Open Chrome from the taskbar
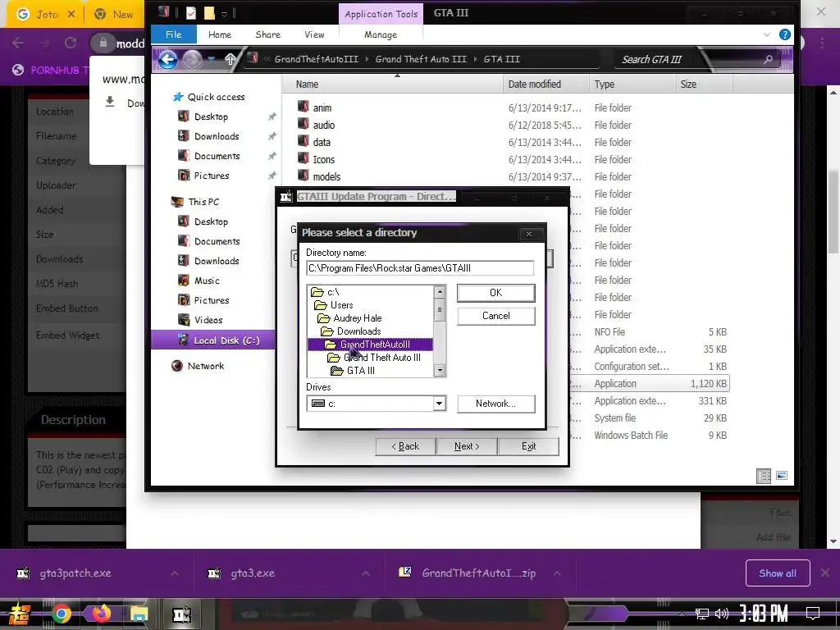Screen dimensions: 840x630 pos(61,614)
